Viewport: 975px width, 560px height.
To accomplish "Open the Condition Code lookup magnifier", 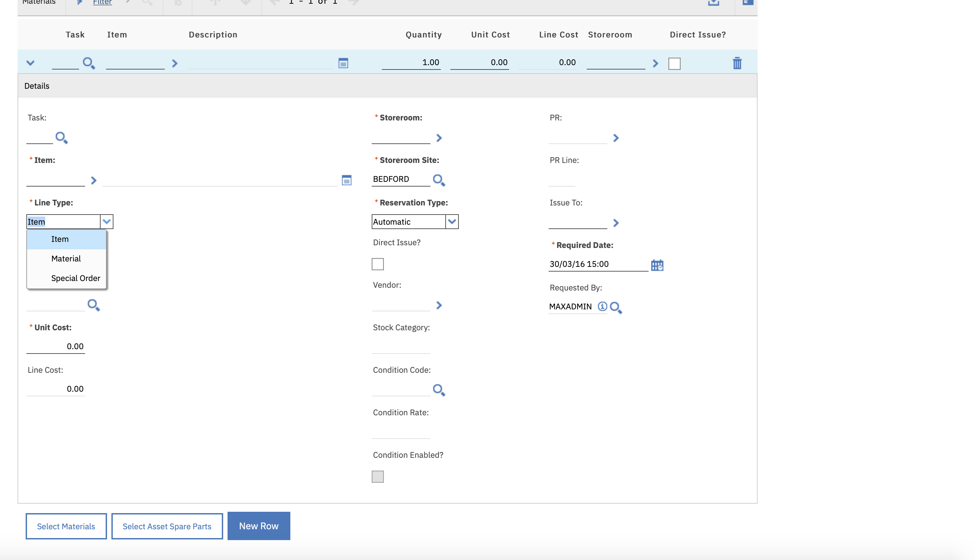I will [439, 390].
